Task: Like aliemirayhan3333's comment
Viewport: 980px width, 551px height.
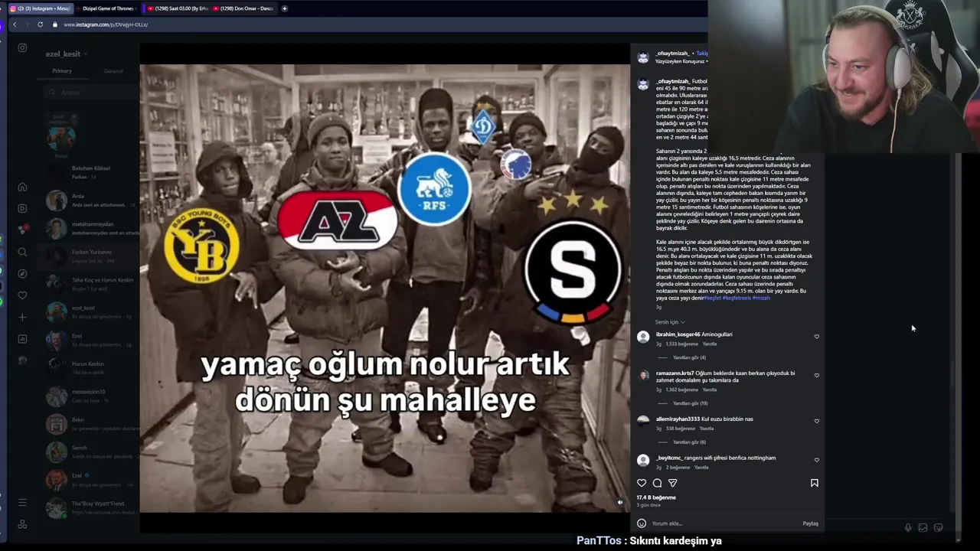Action: click(816, 422)
